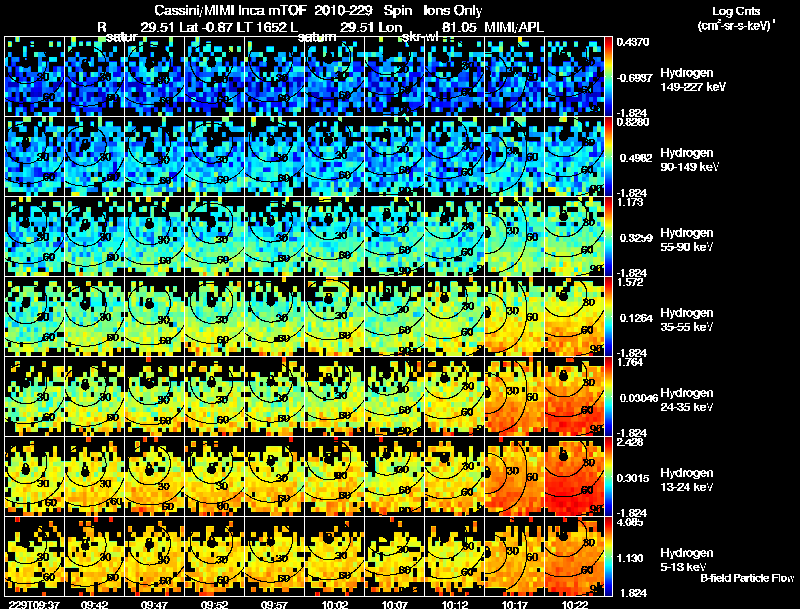Click the 10:17 time label
The height and width of the screenshot is (609, 800).
pyautogui.click(x=514, y=604)
